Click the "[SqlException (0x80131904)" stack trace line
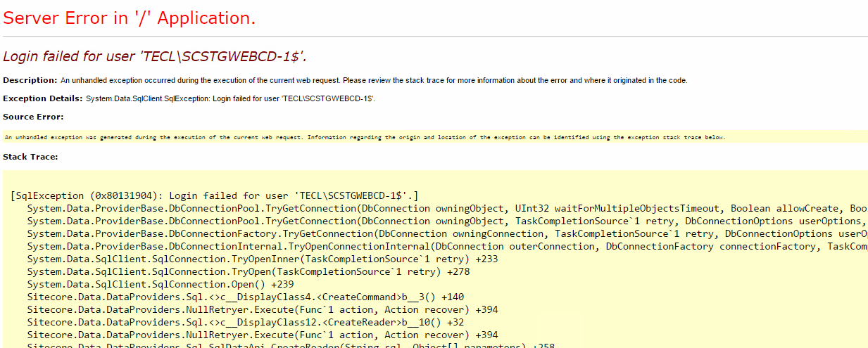 coord(215,196)
